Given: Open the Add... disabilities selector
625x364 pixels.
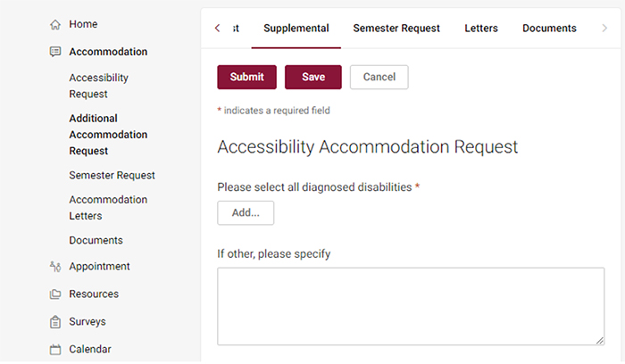Looking at the screenshot, I should pyautogui.click(x=246, y=212).
